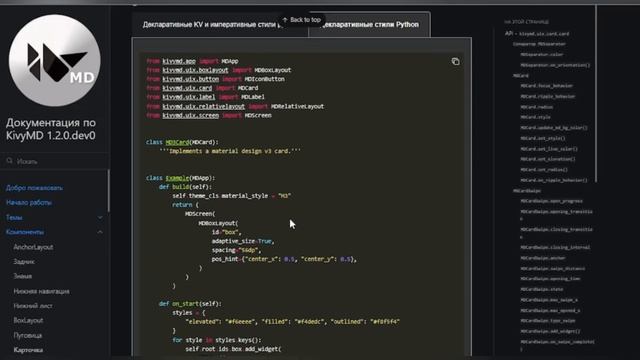Open the 'Карточка' component page

point(28,350)
